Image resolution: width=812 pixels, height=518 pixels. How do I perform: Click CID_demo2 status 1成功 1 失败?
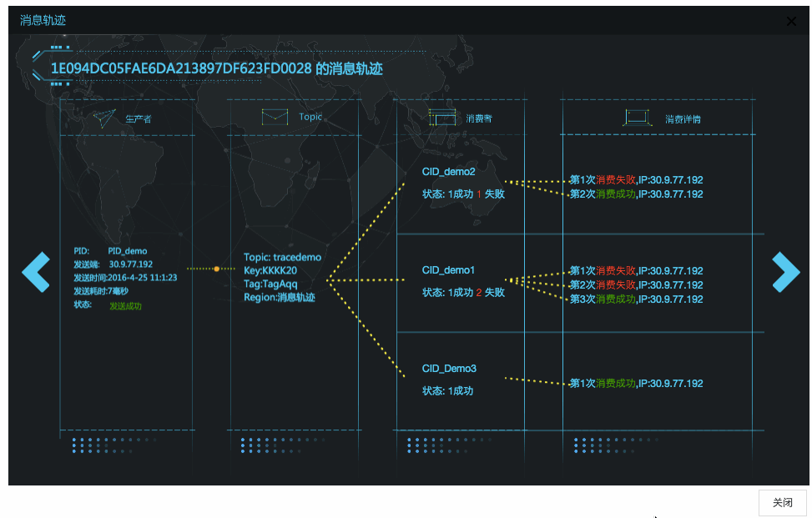pyautogui.click(x=463, y=194)
